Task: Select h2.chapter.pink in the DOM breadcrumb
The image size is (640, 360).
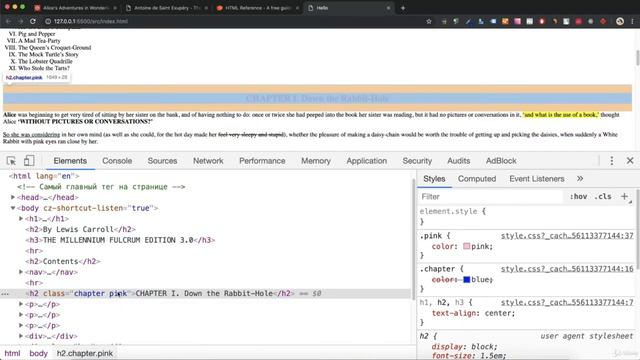Action: click(84, 353)
